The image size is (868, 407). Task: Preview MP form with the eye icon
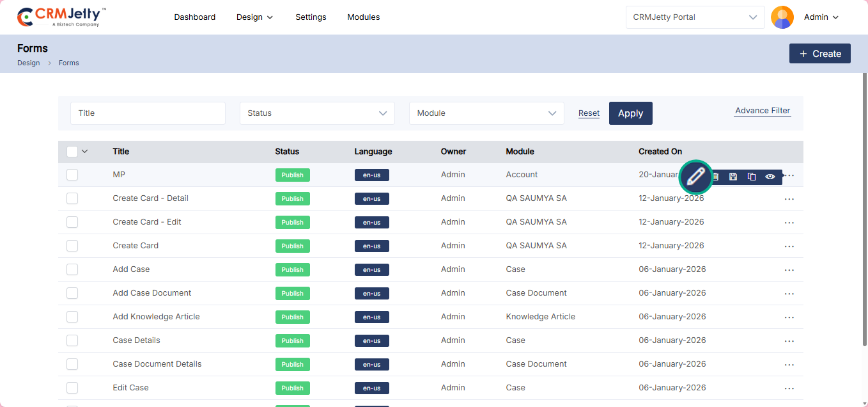pyautogui.click(x=770, y=177)
